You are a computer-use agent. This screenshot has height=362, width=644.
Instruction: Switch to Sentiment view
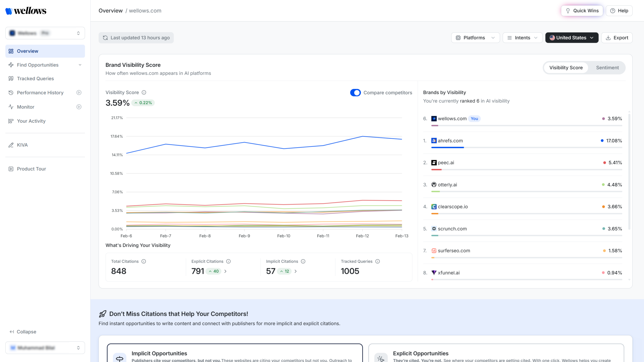(607, 67)
